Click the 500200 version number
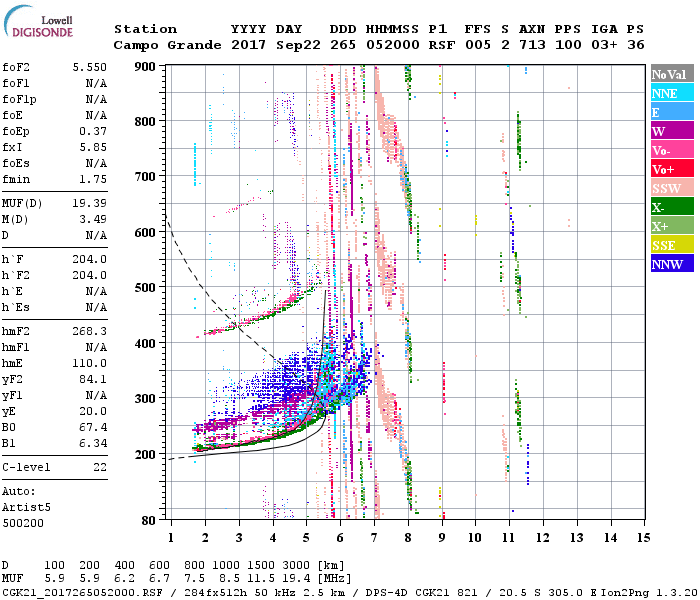This screenshot has width=700, height=600. tap(23, 523)
